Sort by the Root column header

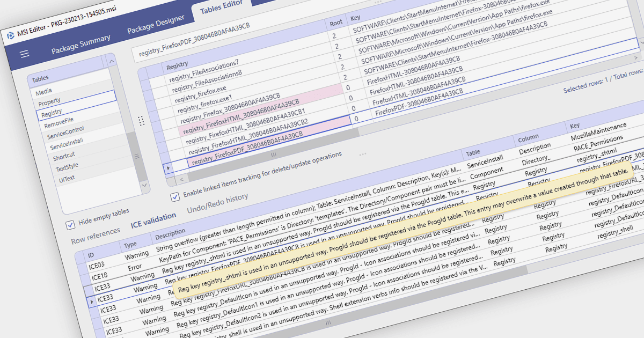coord(336,24)
